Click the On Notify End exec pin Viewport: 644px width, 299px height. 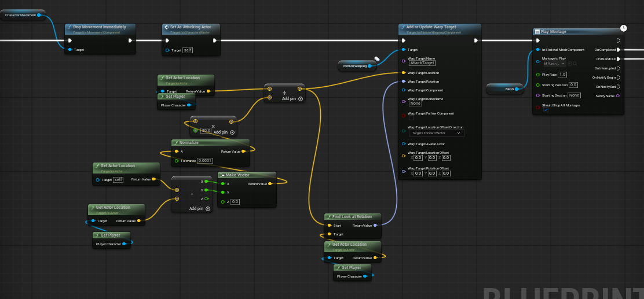click(619, 87)
